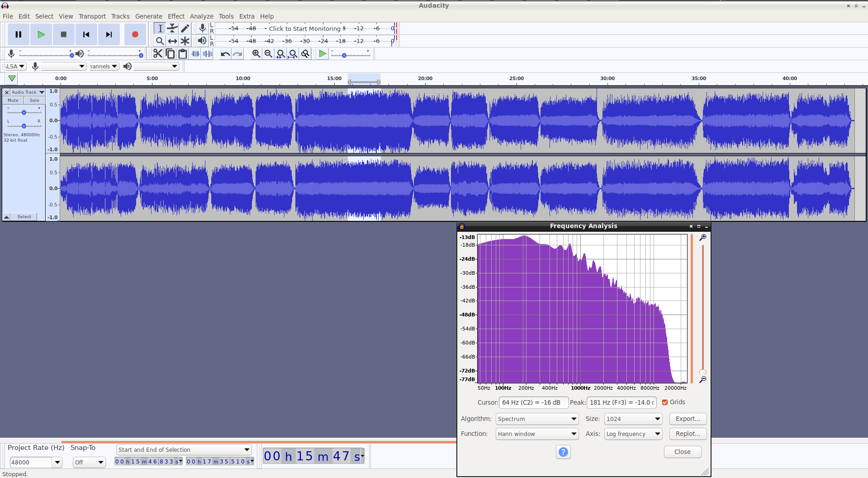Click the track gain slider
This screenshot has height=478, width=868.
click(x=24, y=112)
